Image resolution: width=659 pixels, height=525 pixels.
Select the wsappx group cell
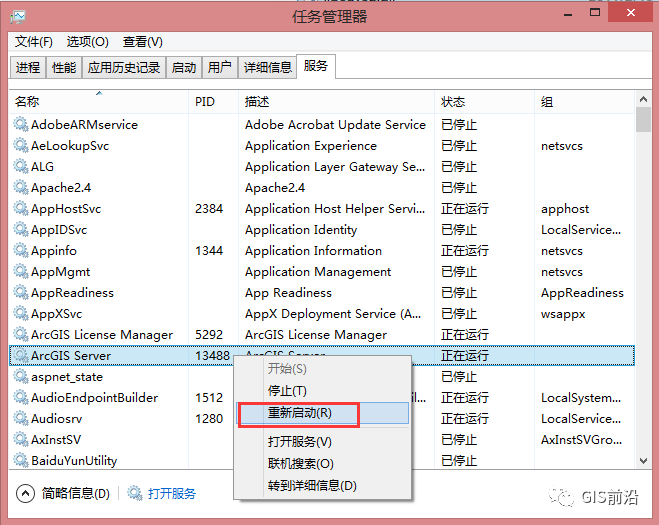click(x=563, y=314)
